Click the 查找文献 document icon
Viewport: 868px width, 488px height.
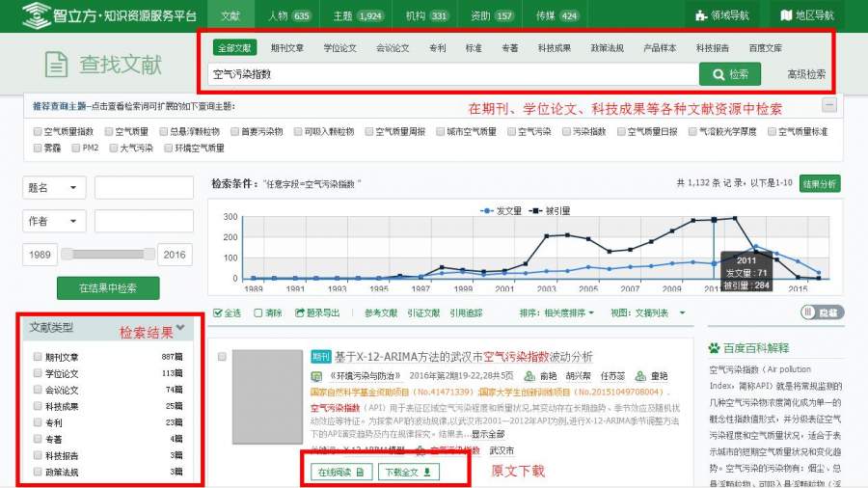tap(56, 65)
